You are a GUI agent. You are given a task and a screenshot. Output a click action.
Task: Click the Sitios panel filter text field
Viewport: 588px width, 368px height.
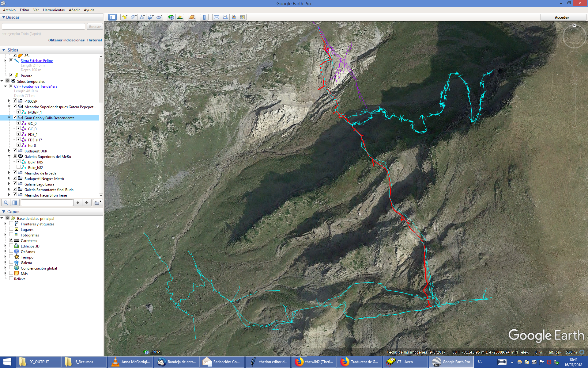(47, 203)
